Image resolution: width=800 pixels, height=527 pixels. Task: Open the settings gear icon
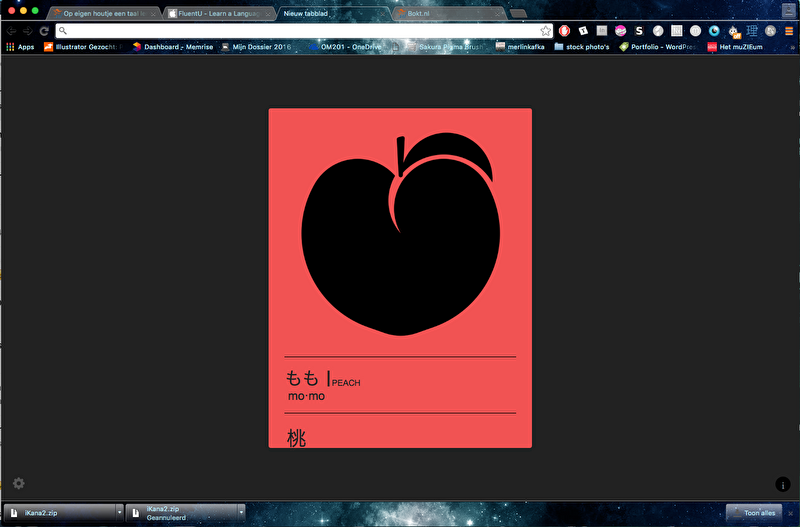[18, 484]
